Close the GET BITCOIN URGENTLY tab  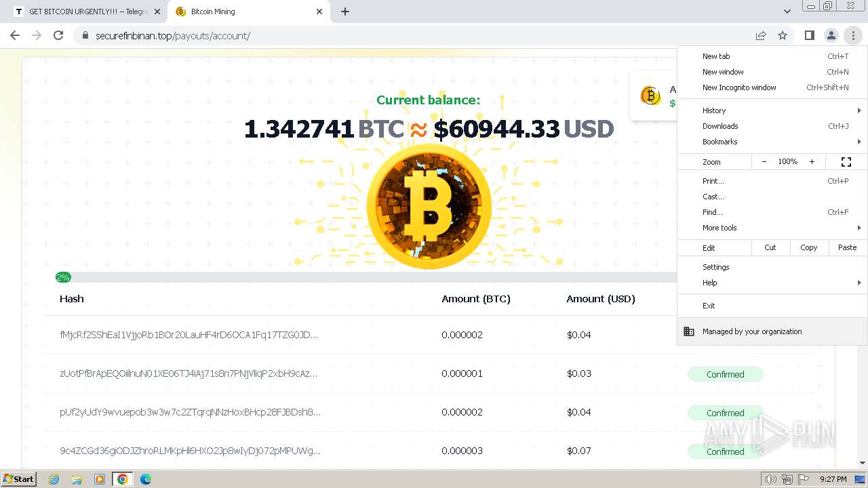pyautogui.click(x=157, y=12)
